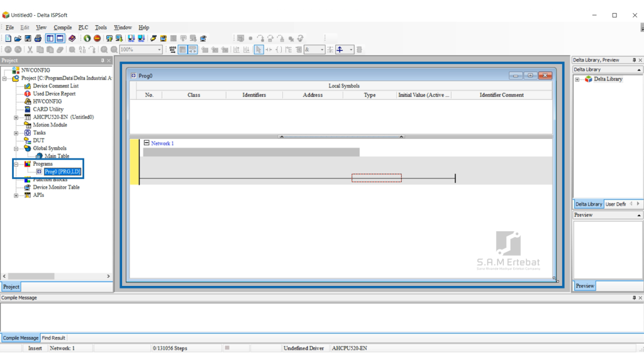
Task: Open the File menu
Action: [10, 28]
